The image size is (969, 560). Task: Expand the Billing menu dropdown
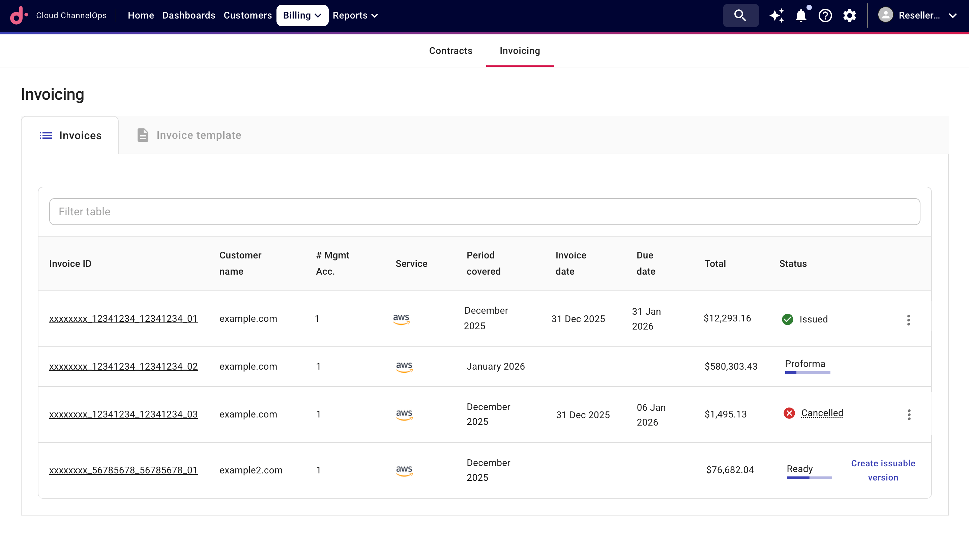point(302,15)
